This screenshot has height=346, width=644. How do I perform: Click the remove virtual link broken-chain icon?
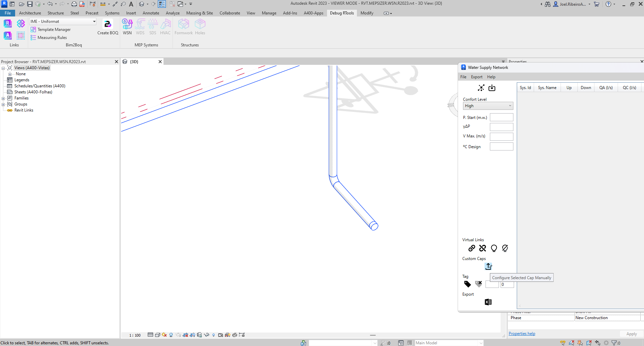[482, 248]
